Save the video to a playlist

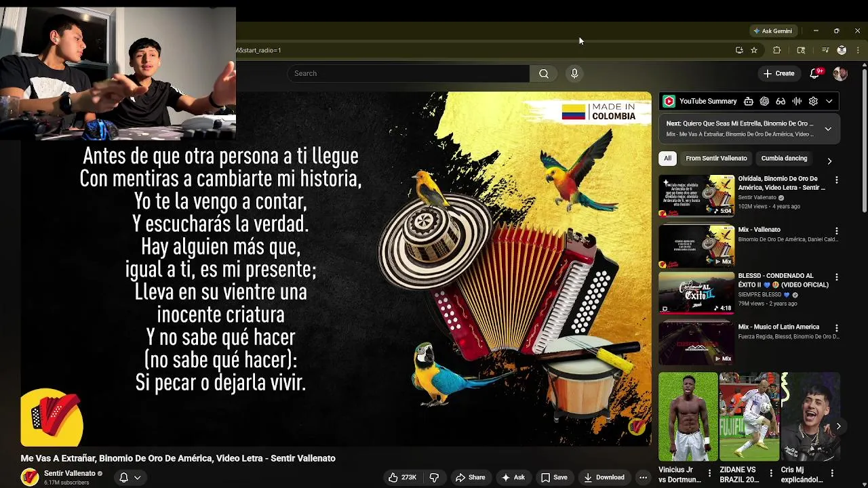tap(554, 477)
